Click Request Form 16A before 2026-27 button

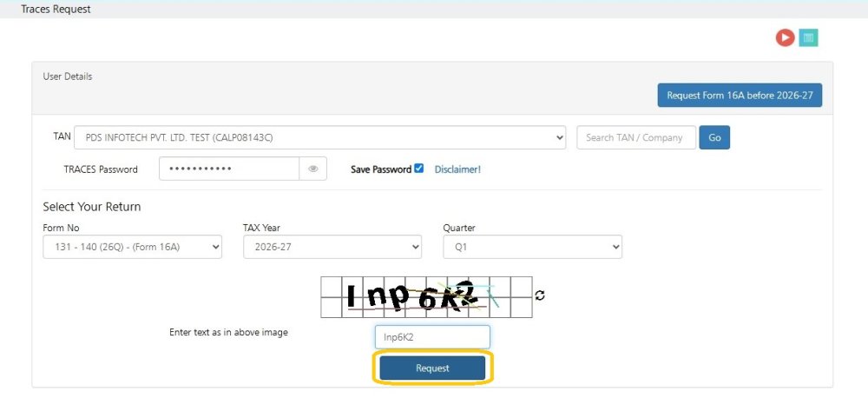pyautogui.click(x=740, y=96)
